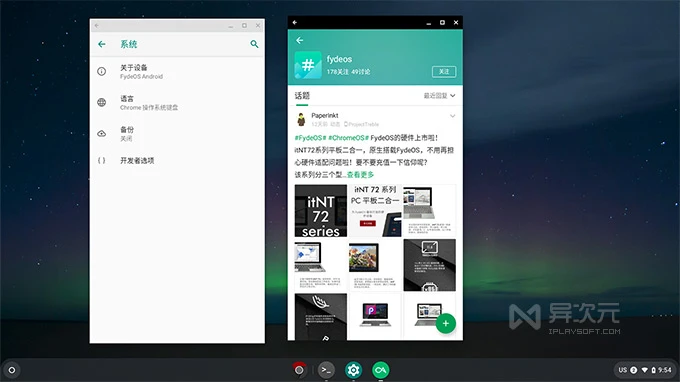This screenshot has height=382, width=680.
Task: Open the 最近回复 sort dropdown
Action: click(x=439, y=96)
